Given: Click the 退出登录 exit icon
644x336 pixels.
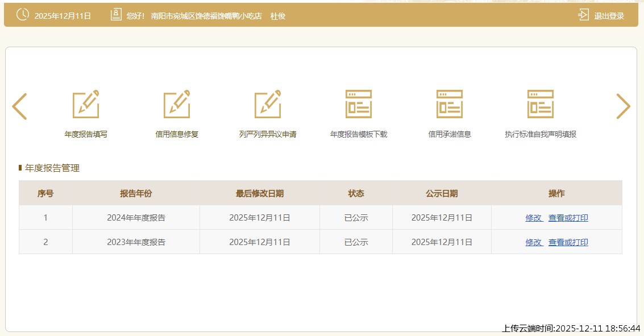Looking at the screenshot, I should click(x=584, y=15).
